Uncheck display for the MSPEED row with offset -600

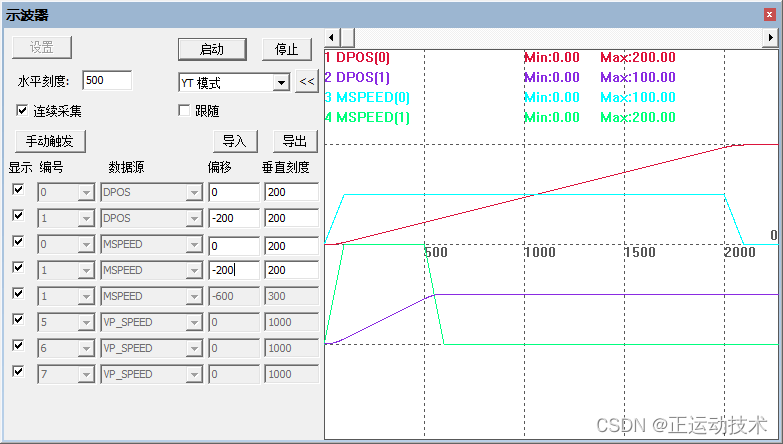coord(18,293)
